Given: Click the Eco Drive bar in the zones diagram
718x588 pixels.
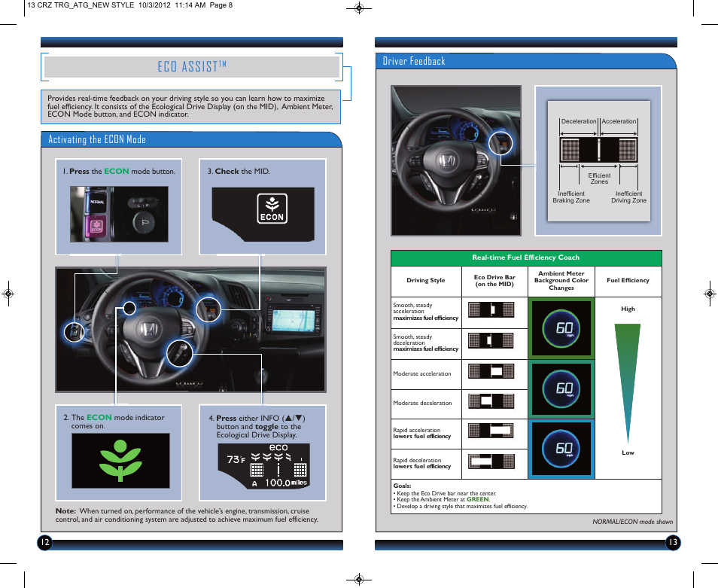Looking at the screenshot, I should click(x=598, y=149).
